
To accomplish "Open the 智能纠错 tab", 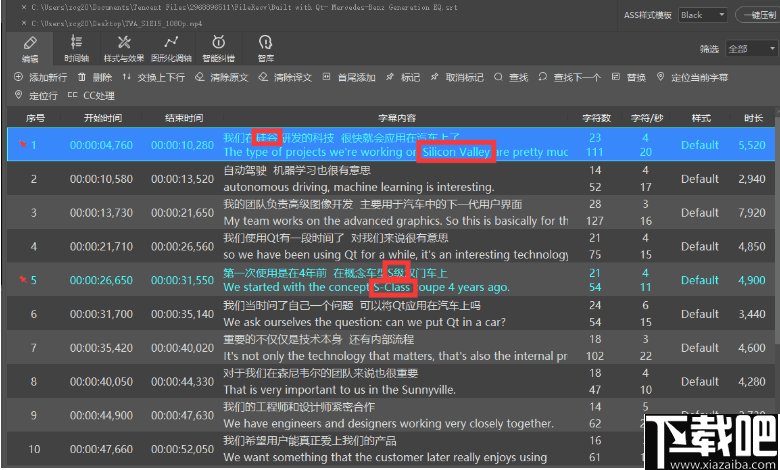I will [x=218, y=49].
